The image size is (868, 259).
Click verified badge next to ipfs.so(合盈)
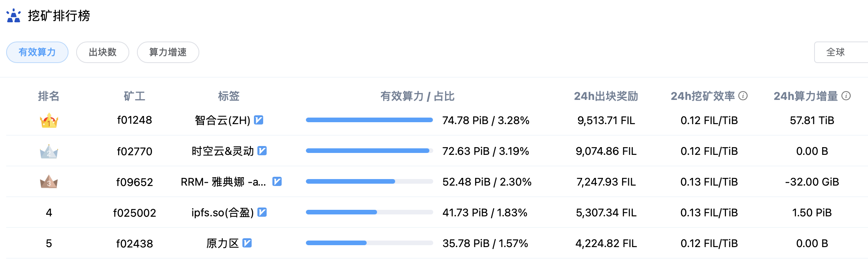(x=262, y=212)
